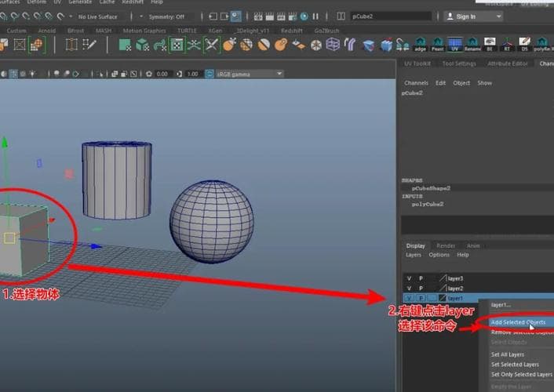The width and height of the screenshot is (554, 392).
Task: Toggle visibility V of layer3
Action: (x=409, y=278)
